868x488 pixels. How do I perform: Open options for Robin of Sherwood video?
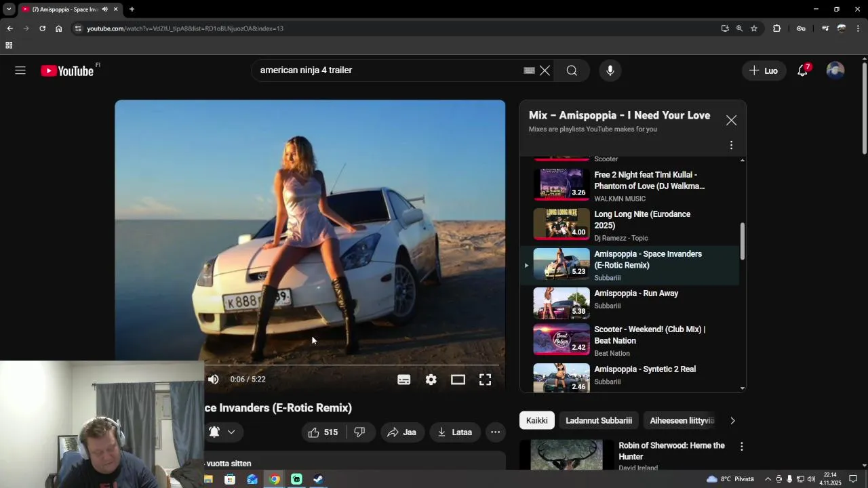[x=741, y=447]
